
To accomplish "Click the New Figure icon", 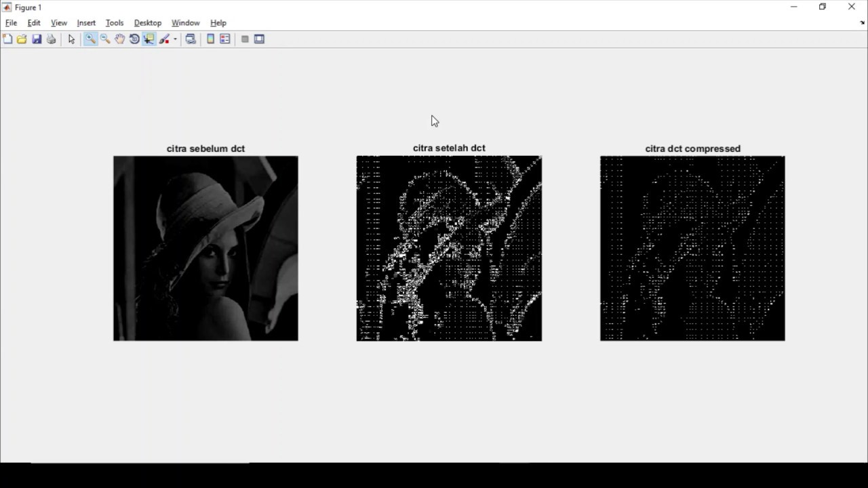I will pos(7,39).
